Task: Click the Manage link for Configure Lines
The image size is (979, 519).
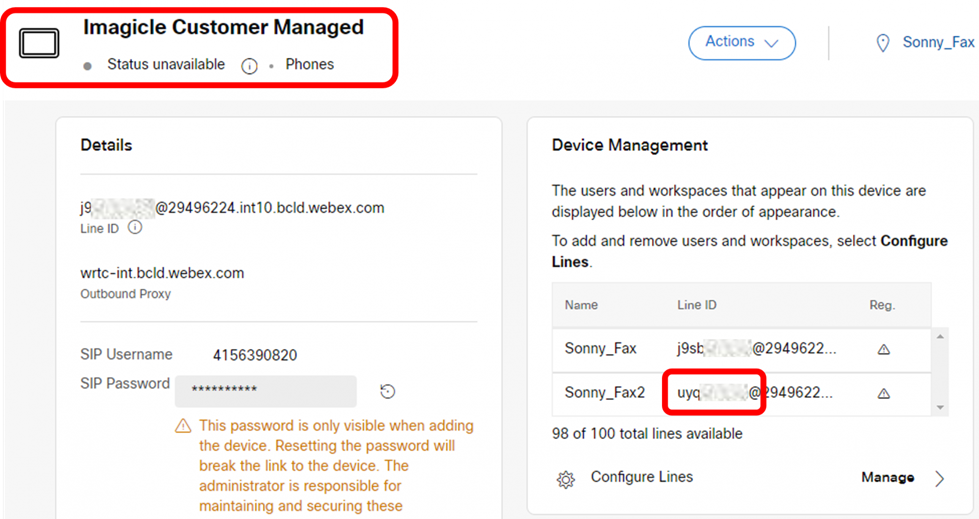Action: point(887,478)
